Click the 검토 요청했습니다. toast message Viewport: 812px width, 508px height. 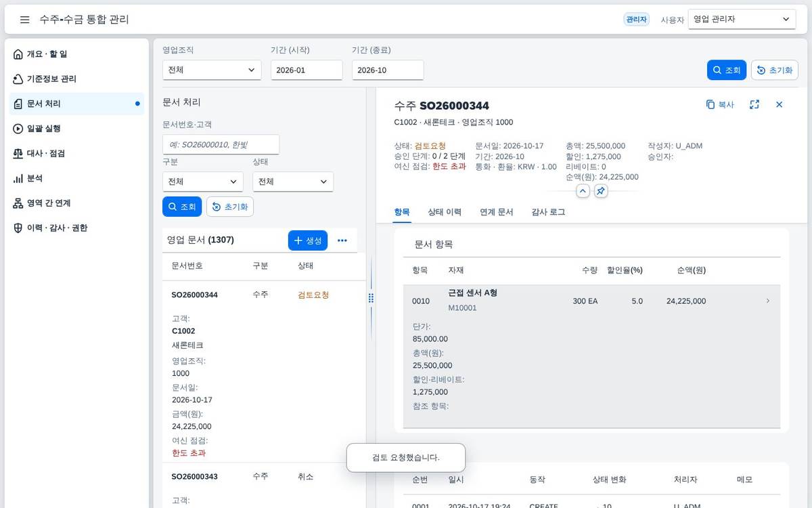pos(406,458)
